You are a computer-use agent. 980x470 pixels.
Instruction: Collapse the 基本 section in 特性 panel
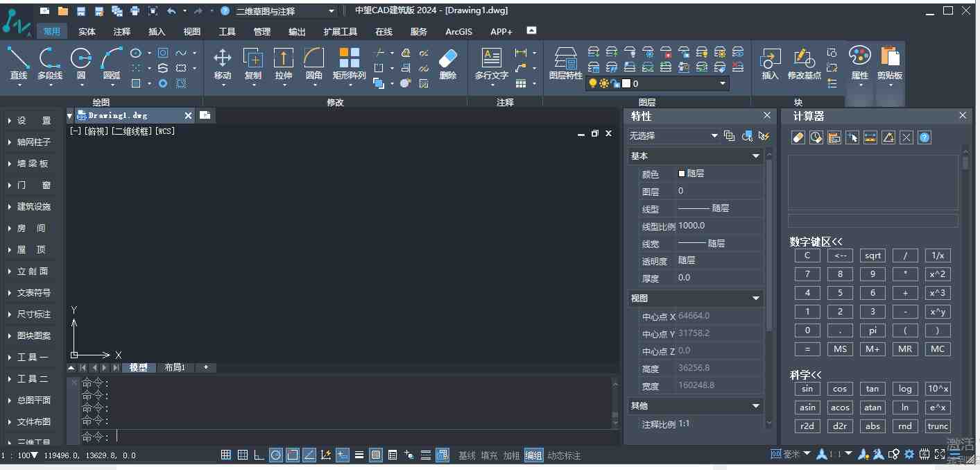[x=757, y=156]
